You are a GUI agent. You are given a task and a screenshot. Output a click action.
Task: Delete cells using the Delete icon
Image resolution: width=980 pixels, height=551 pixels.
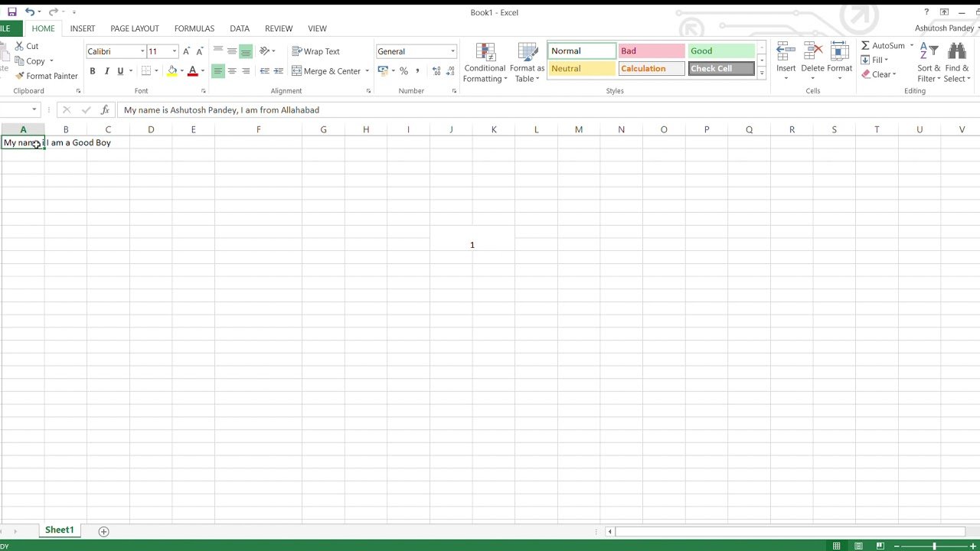pyautogui.click(x=813, y=52)
